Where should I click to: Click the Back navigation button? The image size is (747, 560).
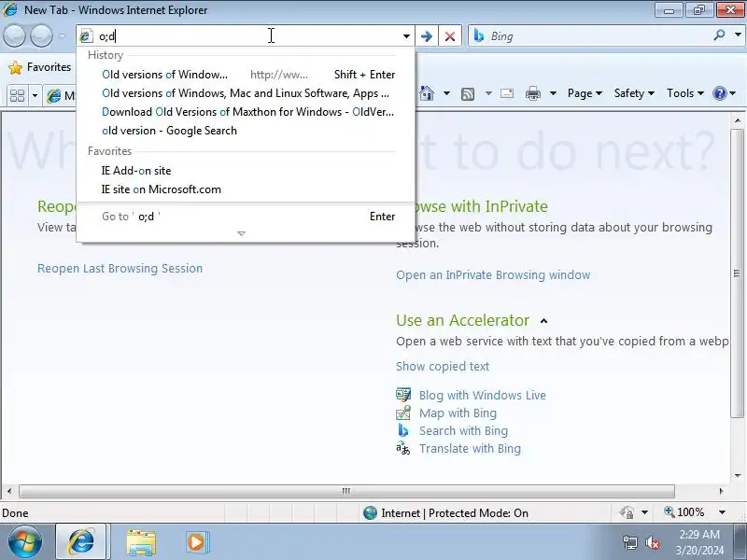(x=15, y=36)
